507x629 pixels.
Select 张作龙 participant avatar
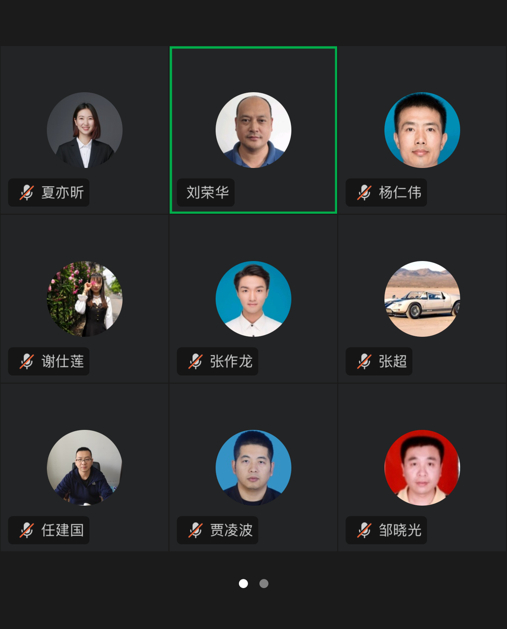click(254, 299)
